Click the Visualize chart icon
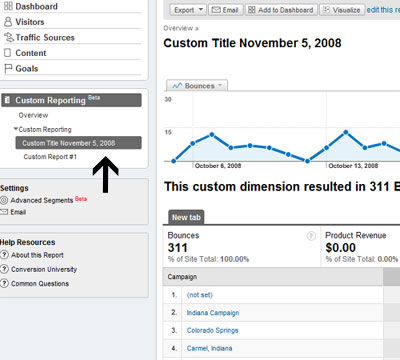 327,10
